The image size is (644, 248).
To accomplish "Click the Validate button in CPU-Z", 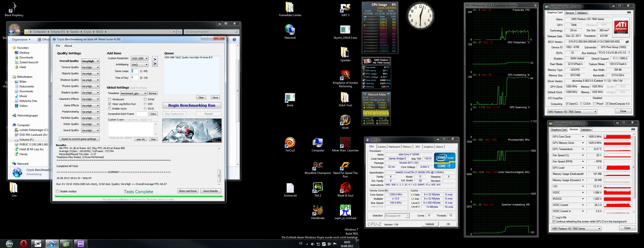I will pos(429,224).
